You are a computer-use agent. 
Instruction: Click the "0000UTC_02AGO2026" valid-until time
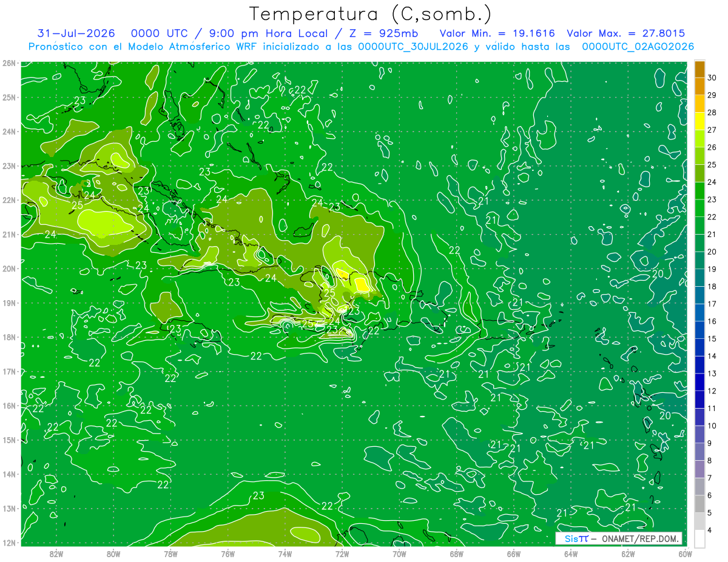point(638,47)
